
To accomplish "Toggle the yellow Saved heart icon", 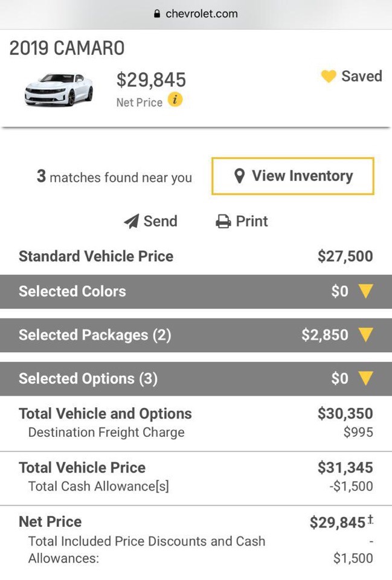I will pyautogui.click(x=329, y=76).
